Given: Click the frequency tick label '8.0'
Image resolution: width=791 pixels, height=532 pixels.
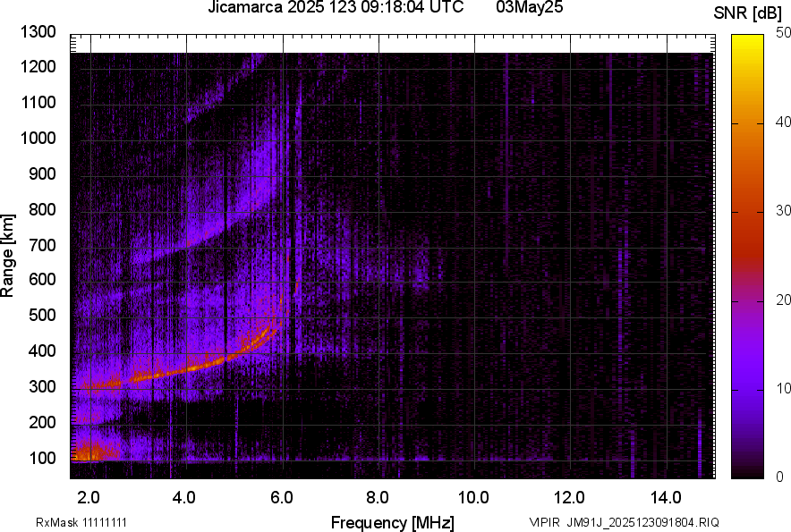Looking at the screenshot, I should pos(378,498).
